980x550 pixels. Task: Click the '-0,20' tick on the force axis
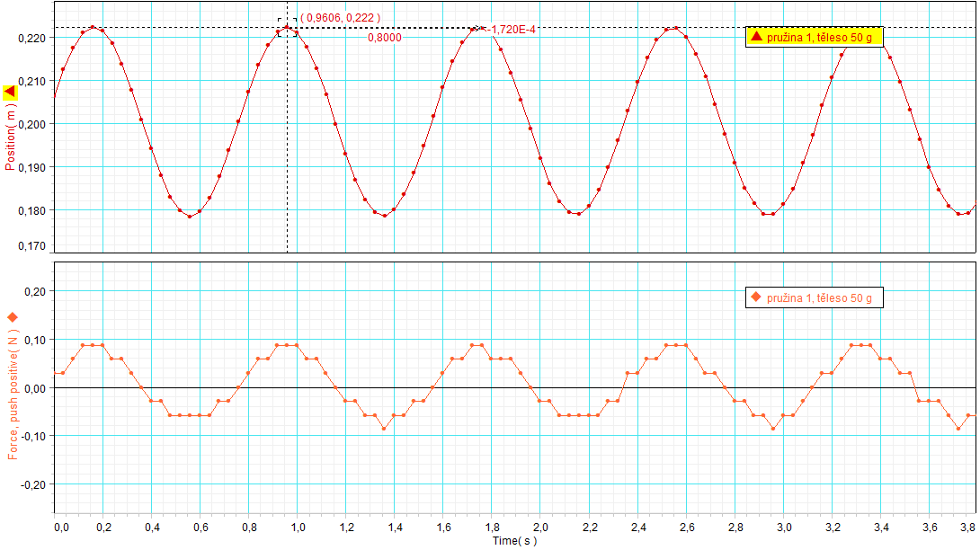pyautogui.click(x=33, y=484)
